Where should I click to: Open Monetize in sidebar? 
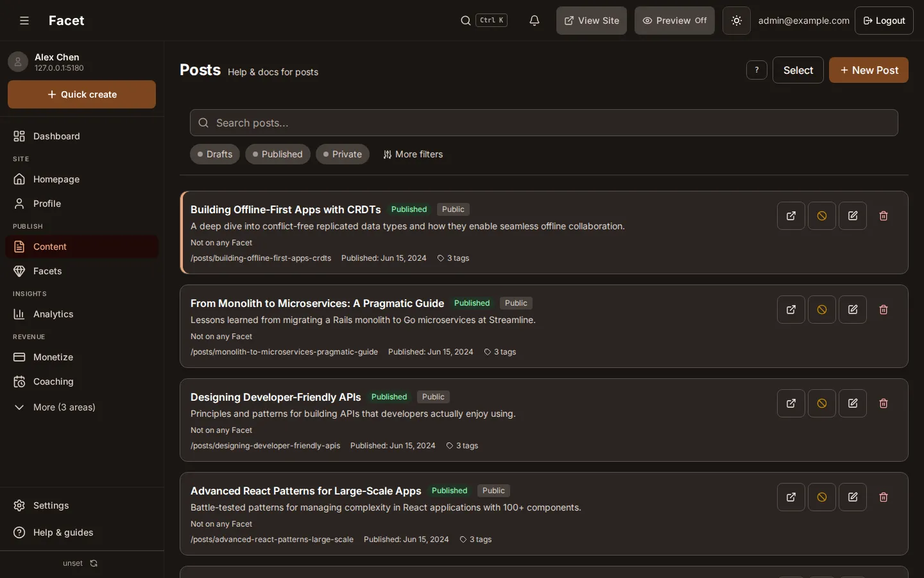pyautogui.click(x=81, y=357)
